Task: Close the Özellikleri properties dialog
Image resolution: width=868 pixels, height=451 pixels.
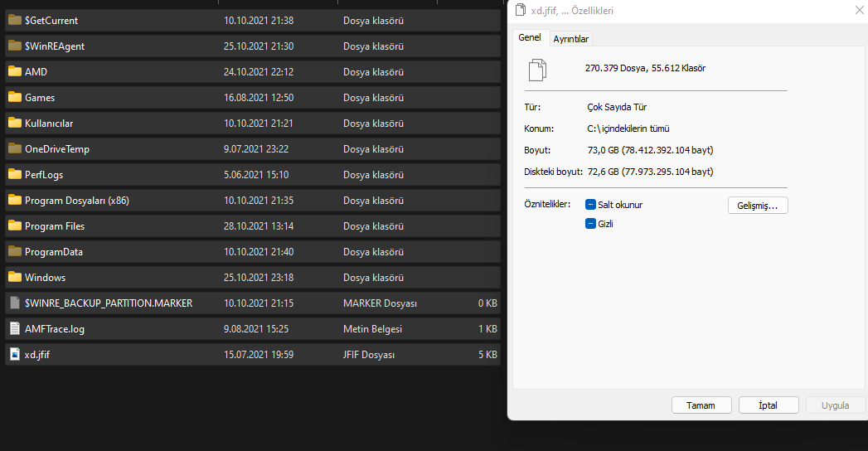Action: (x=859, y=11)
